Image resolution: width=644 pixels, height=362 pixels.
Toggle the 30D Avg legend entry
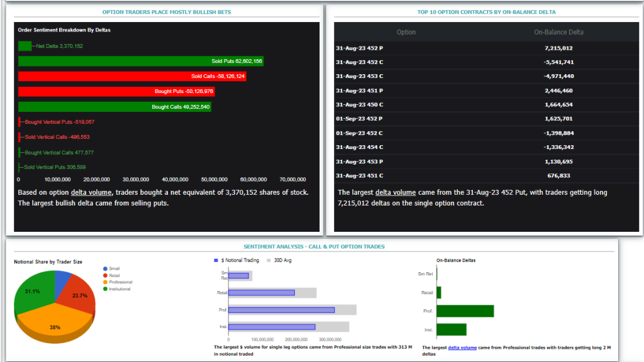pyautogui.click(x=279, y=260)
